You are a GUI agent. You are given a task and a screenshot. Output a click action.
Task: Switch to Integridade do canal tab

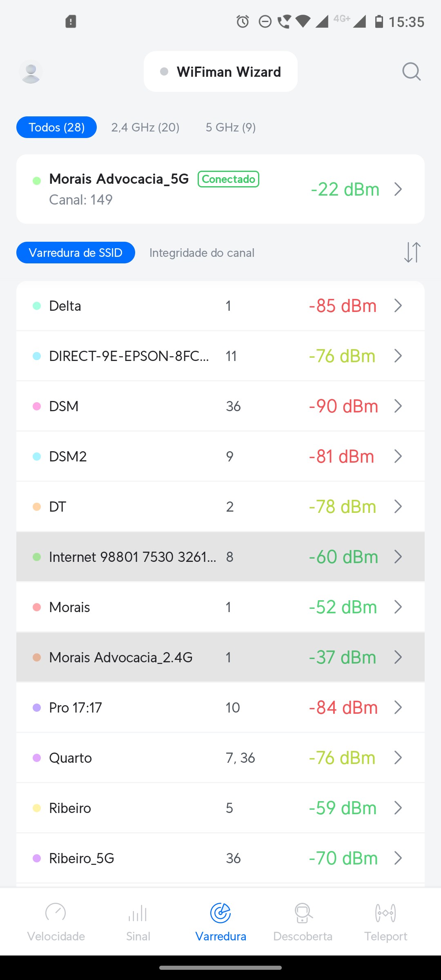[x=202, y=253]
